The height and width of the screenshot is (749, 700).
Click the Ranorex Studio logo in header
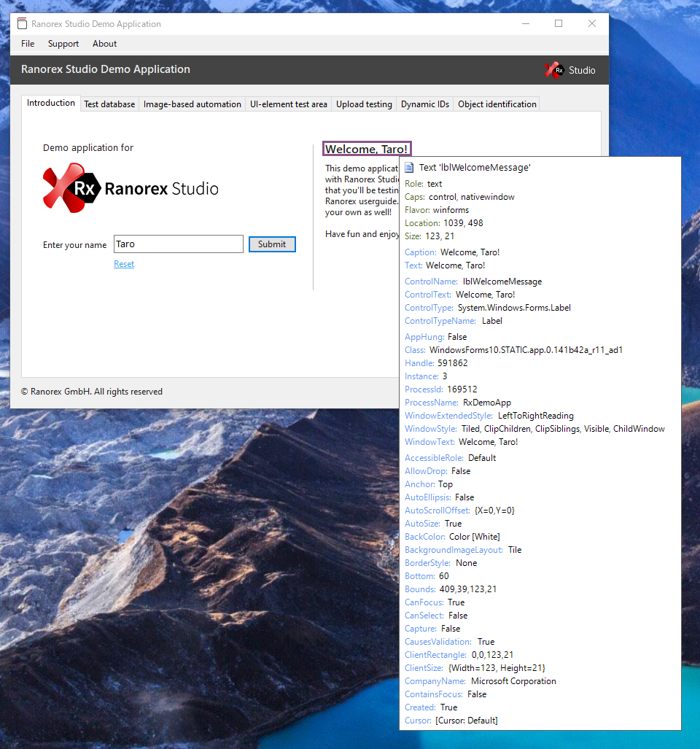click(x=570, y=70)
